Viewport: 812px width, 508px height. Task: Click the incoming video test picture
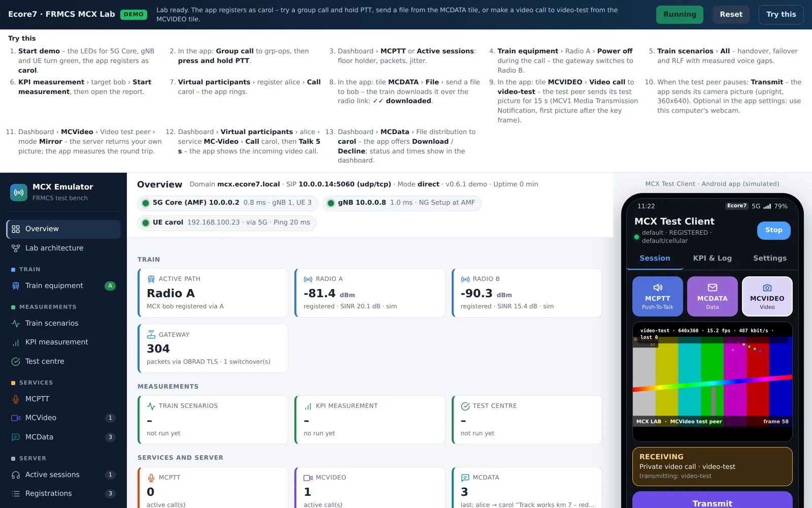click(x=712, y=381)
